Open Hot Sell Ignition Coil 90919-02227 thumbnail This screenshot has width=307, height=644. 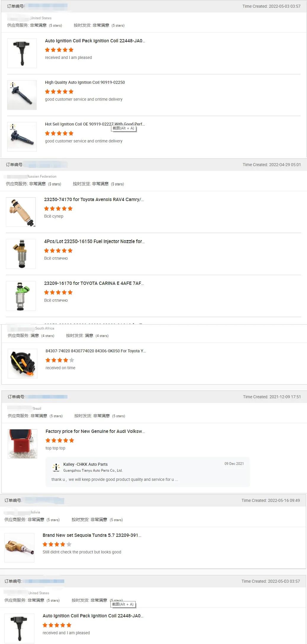(22, 137)
